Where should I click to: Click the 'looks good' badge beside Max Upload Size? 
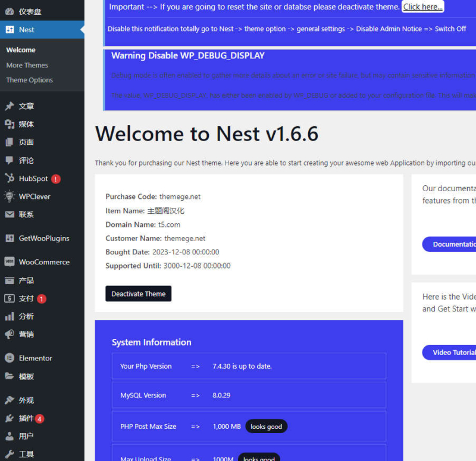(x=259, y=457)
